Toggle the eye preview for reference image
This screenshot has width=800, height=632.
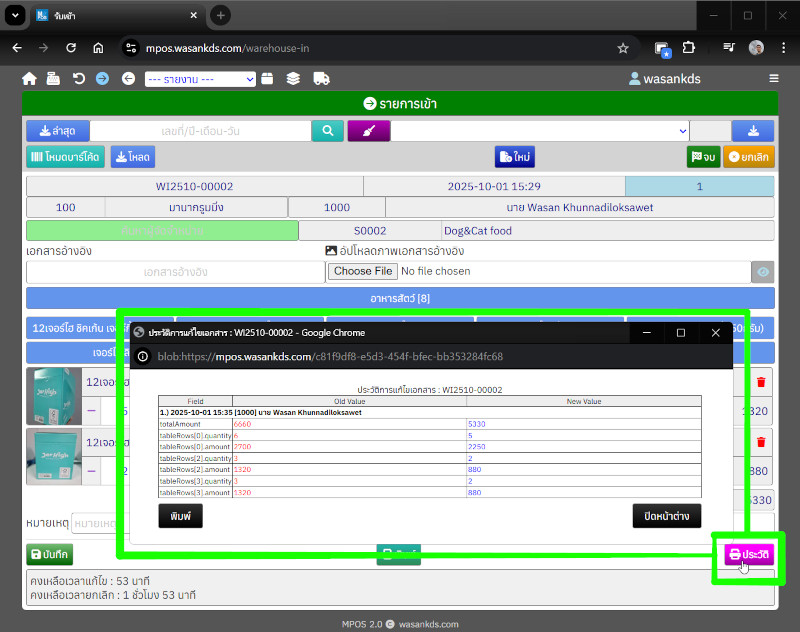(762, 272)
